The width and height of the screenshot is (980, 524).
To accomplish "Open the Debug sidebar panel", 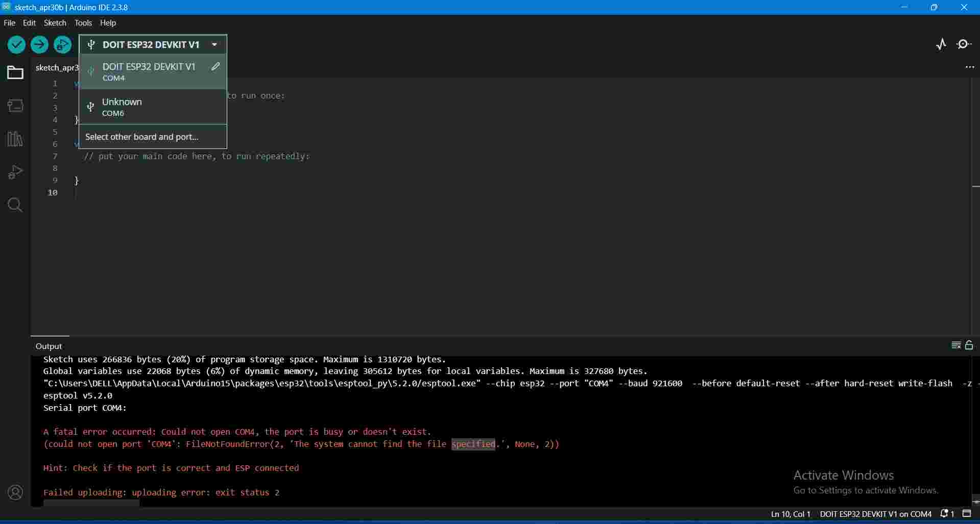I will (x=15, y=172).
